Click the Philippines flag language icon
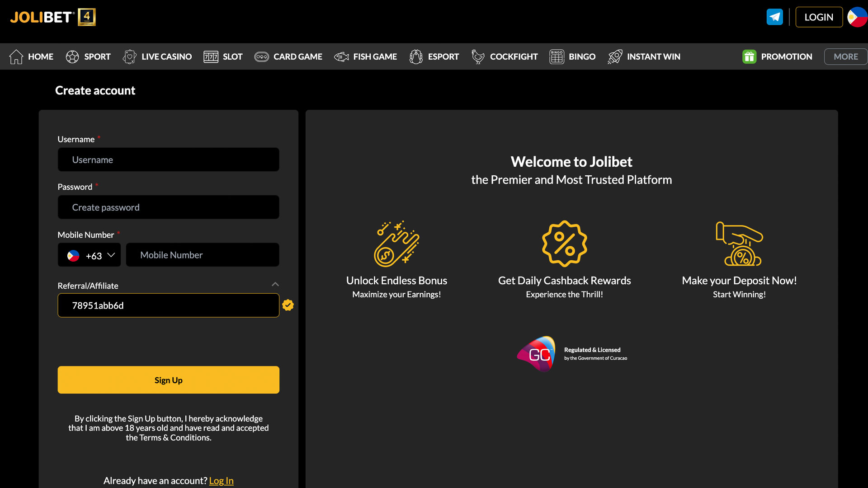The height and width of the screenshot is (488, 868). (858, 17)
